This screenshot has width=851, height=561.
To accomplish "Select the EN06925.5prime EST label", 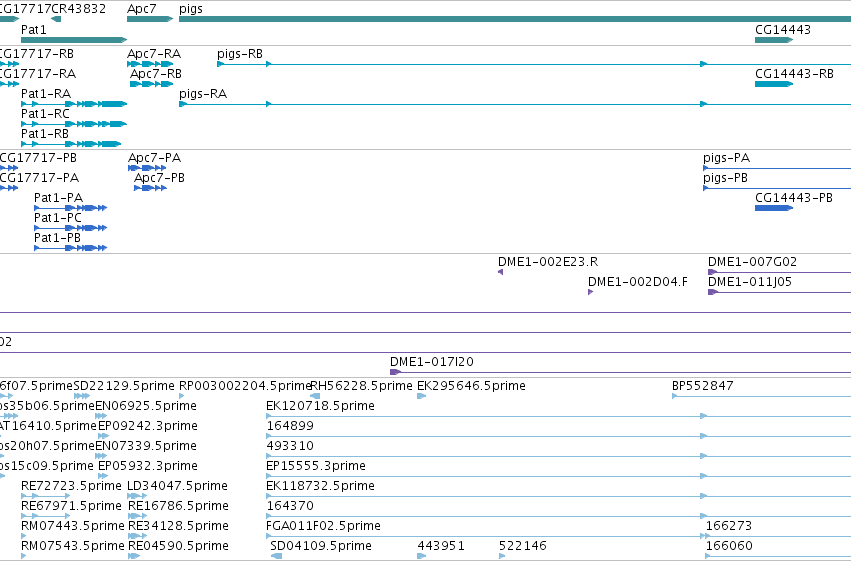I will coord(146,406).
